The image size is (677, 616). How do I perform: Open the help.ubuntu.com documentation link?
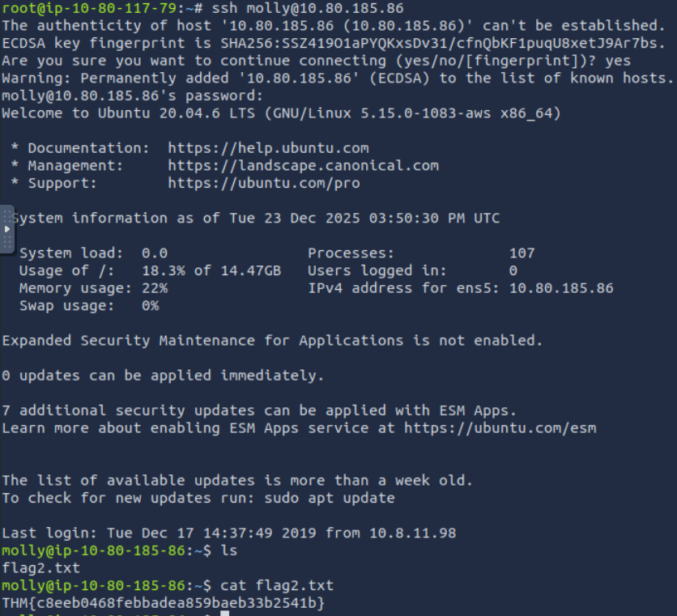click(x=268, y=148)
